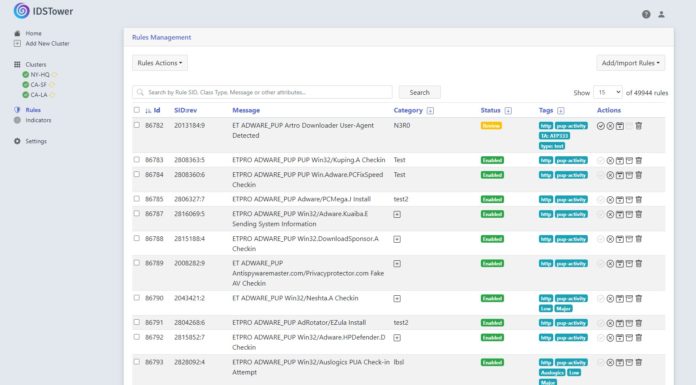Click the disable X-circle icon for rule 86791
The height and width of the screenshot is (385, 696).
(610, 323)
